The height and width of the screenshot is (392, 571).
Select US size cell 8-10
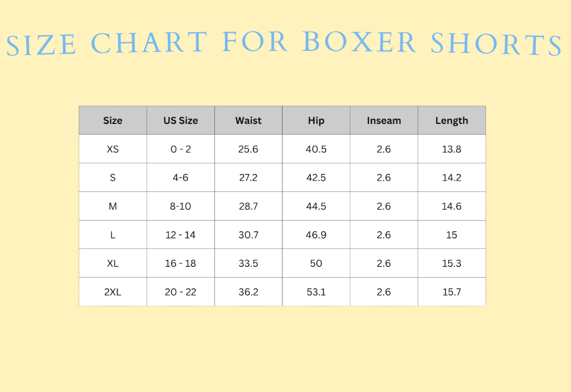coord(181,206)
